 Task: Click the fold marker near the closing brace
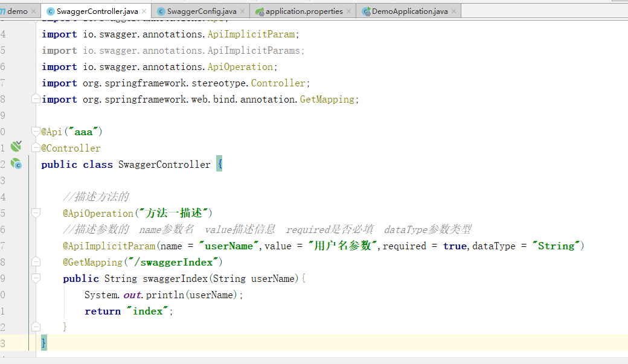point(36,327)
